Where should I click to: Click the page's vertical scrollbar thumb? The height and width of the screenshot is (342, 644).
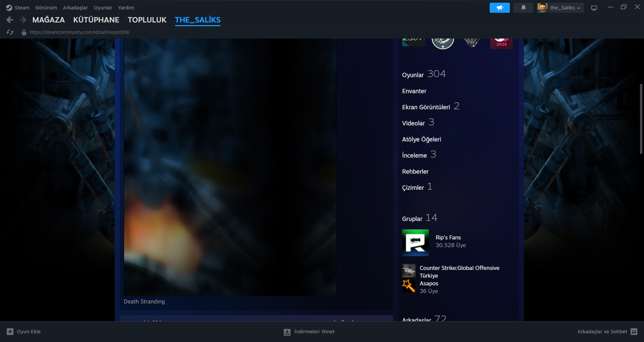tap(641, 119)
